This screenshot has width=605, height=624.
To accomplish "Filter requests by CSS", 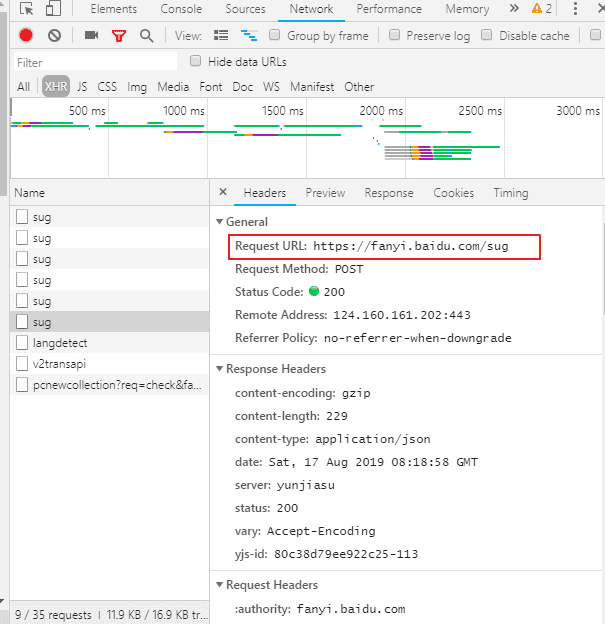I will click(x=107, y=87).
